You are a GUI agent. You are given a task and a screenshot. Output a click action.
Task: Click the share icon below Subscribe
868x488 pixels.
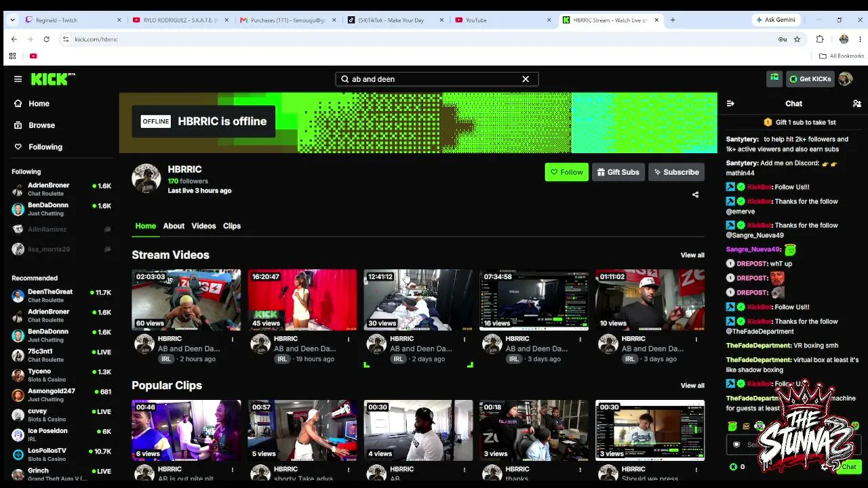(x=695, y=195)
